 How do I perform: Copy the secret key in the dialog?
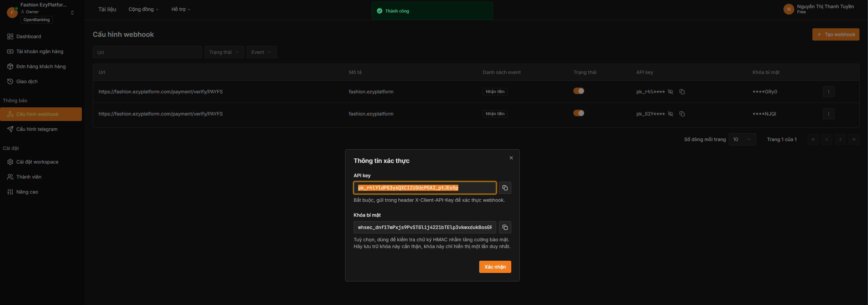pyautogui.click(x=505, y=227)
